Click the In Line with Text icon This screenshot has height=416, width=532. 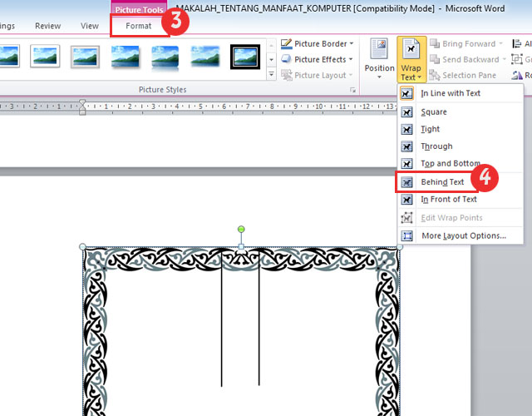(406, 93)
